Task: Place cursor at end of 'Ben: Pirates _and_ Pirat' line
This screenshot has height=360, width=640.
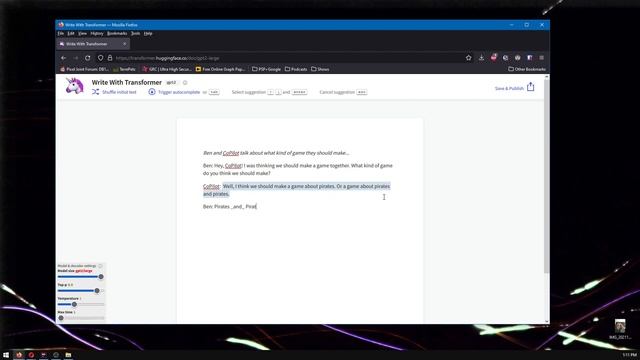Action: (x=257, y=207)
